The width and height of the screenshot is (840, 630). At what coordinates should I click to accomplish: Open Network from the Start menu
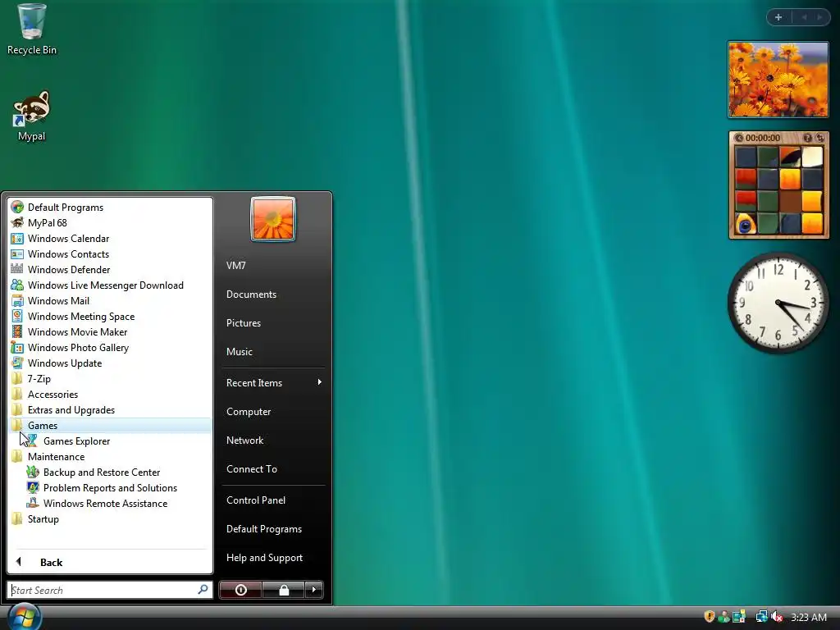(x=273, y=441)
